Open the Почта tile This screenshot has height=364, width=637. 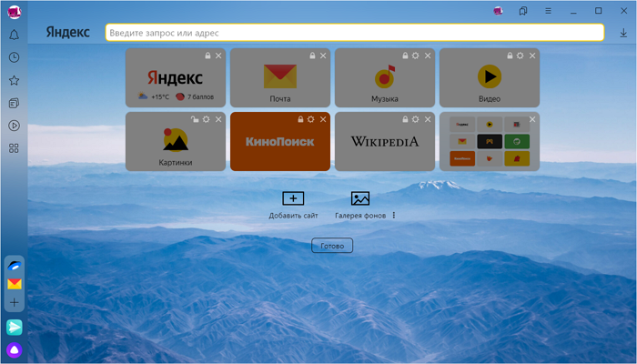(x=280, y=80)
